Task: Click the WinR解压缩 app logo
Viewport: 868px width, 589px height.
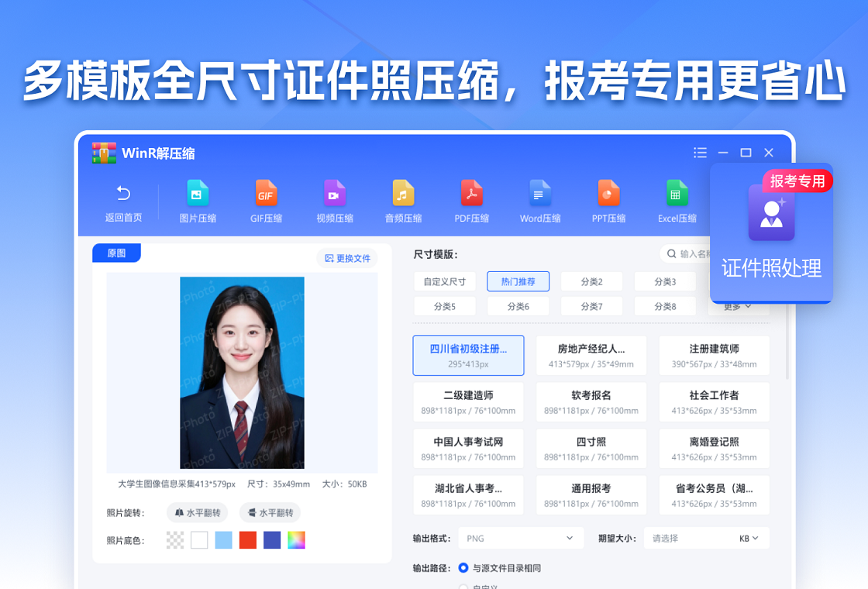Action: [x=104, y=153]
